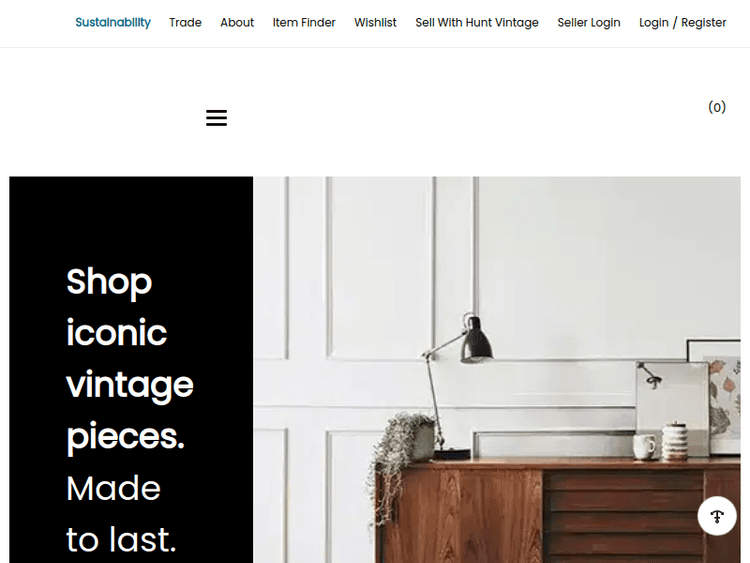Click the wooden sideboard in the hero photo
750x563 pixels.
558,511
